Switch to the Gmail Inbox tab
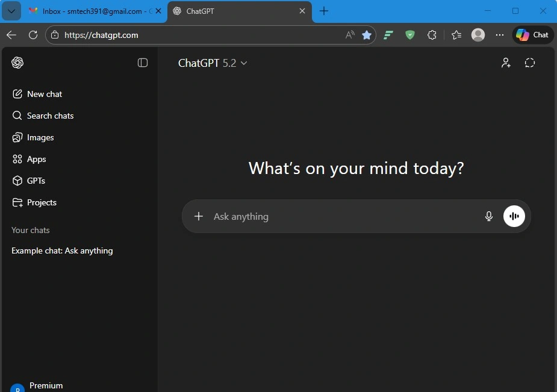The height and width of the screenshot is (392, 557). 90,11
